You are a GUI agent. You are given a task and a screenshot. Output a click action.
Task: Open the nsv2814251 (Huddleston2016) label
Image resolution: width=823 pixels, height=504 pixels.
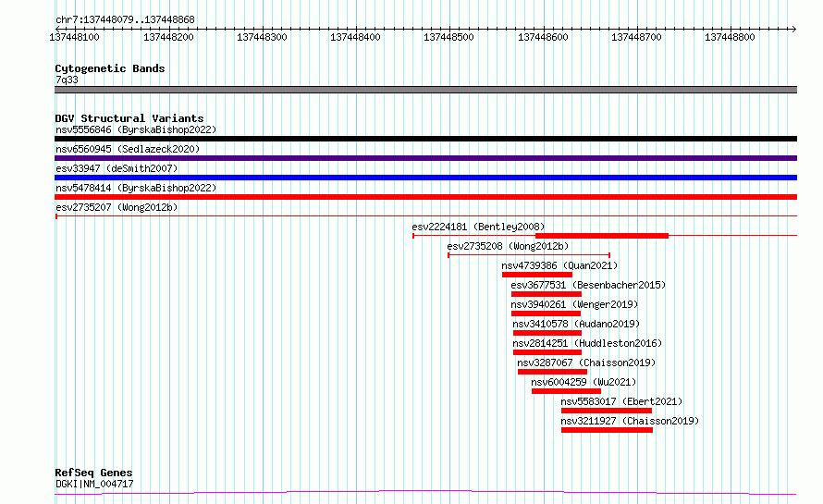point(587,343)
